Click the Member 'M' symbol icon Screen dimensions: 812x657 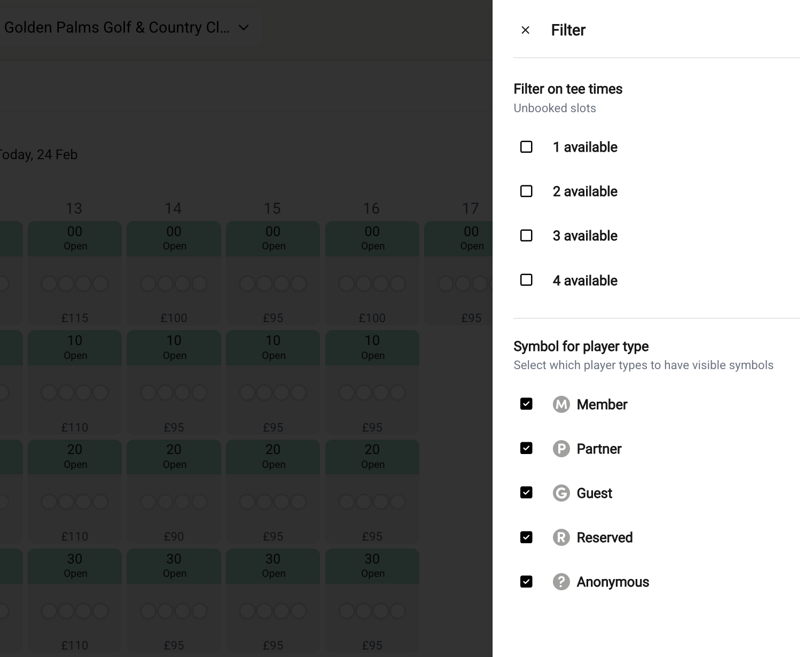[x=561, y=404]
